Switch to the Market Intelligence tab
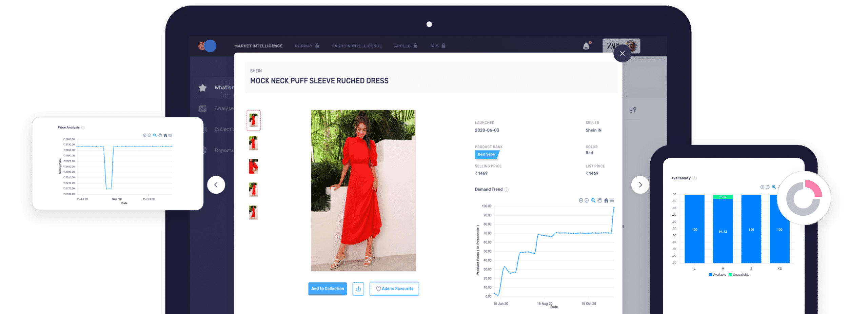 point(258,45)
